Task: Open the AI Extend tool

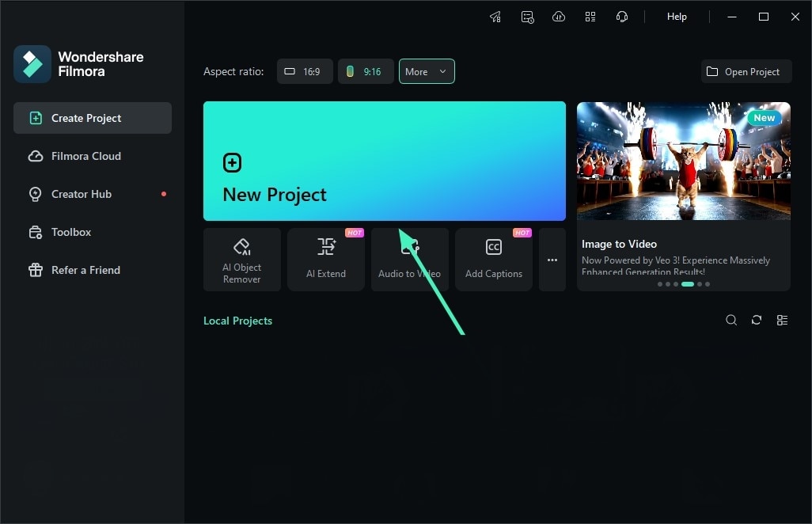Action: tap(325, 259)
